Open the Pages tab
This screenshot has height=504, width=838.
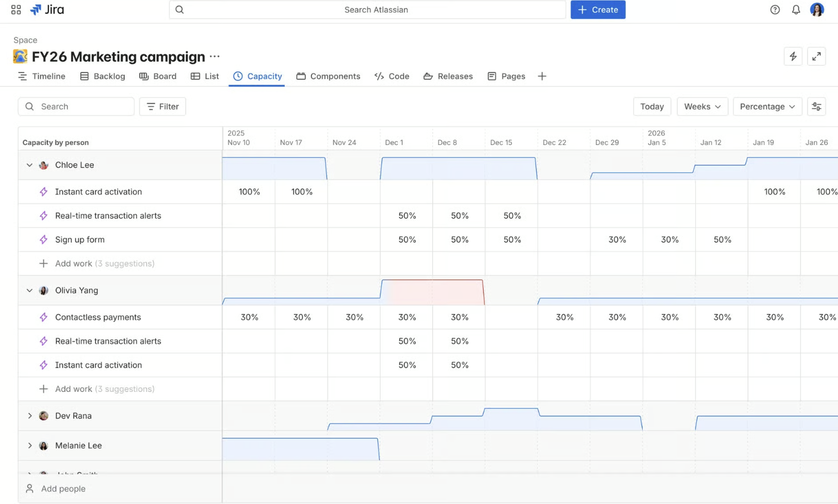(506, 76)
